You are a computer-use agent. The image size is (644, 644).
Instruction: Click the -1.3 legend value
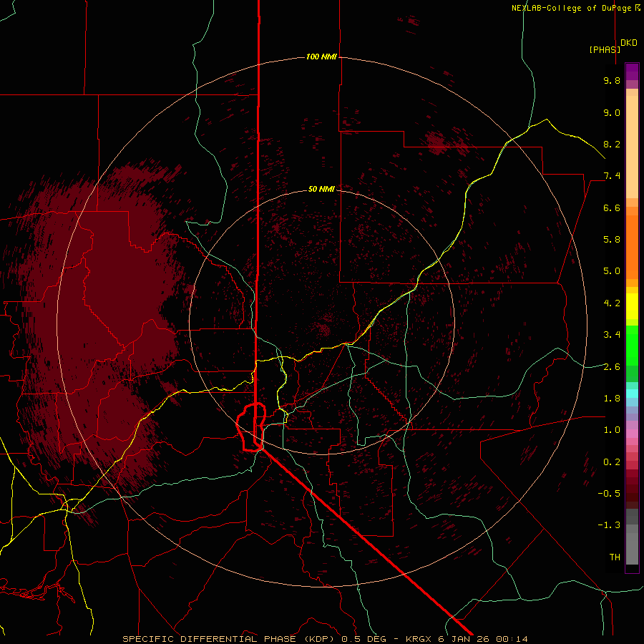click(609, 525)
